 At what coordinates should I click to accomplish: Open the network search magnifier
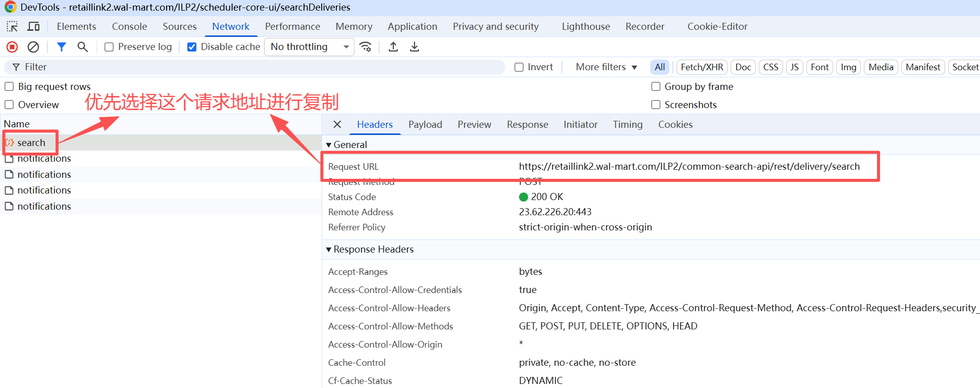pos(82,47)
